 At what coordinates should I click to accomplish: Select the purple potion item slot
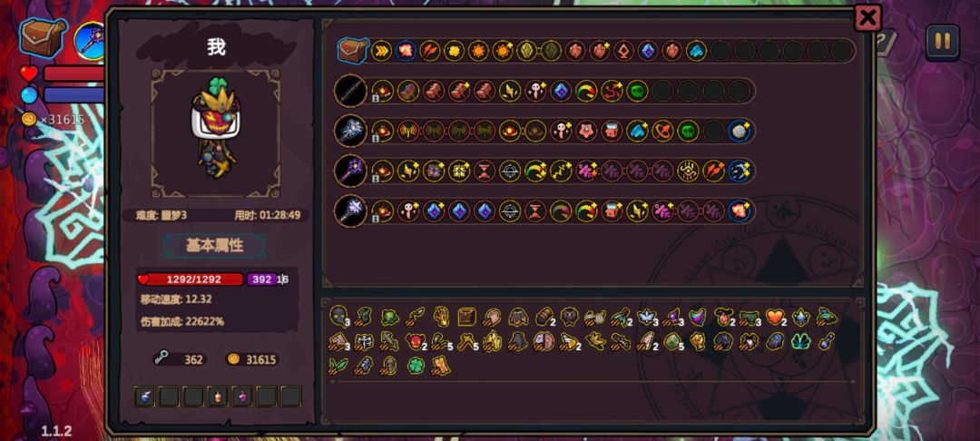[242, 396]
